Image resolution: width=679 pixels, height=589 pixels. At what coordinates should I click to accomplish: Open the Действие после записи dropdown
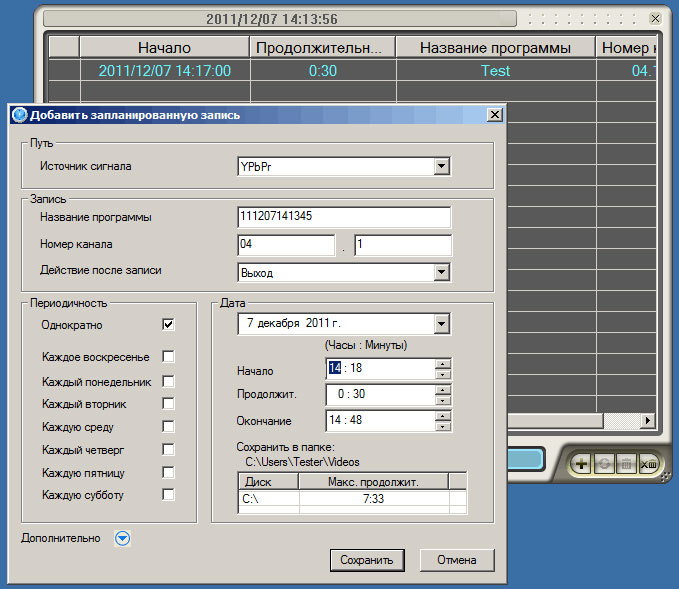tap(441, 272)
